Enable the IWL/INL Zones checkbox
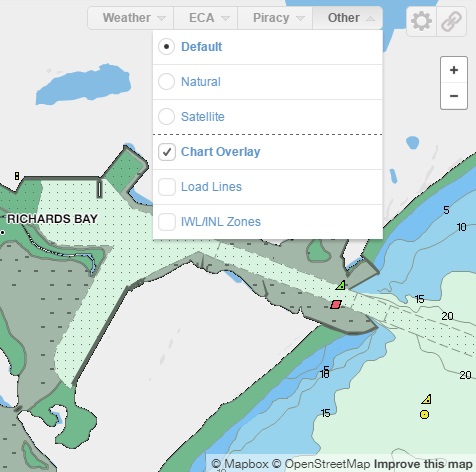 coord(167,222)
